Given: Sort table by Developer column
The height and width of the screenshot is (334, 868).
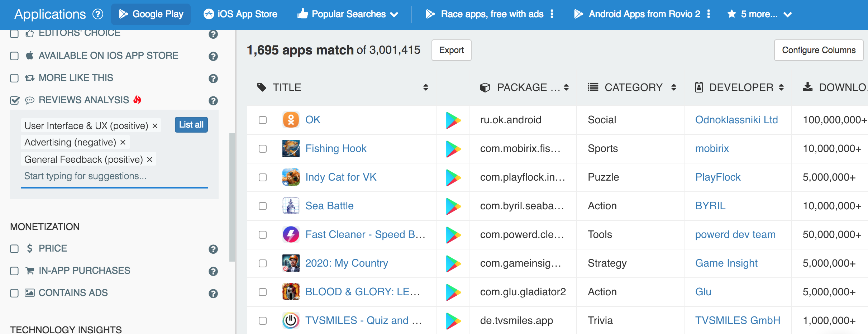Looking at the screenshot, I should click(781, 87).
